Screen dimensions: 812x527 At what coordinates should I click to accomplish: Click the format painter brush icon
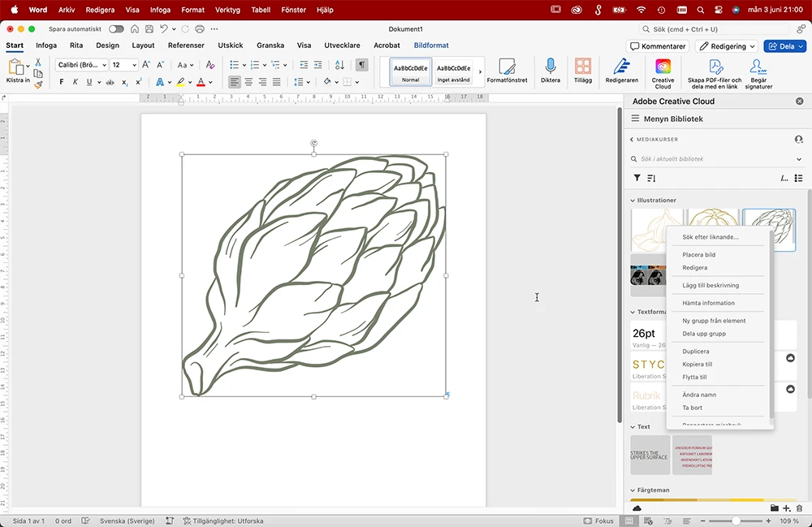(38, 84)
